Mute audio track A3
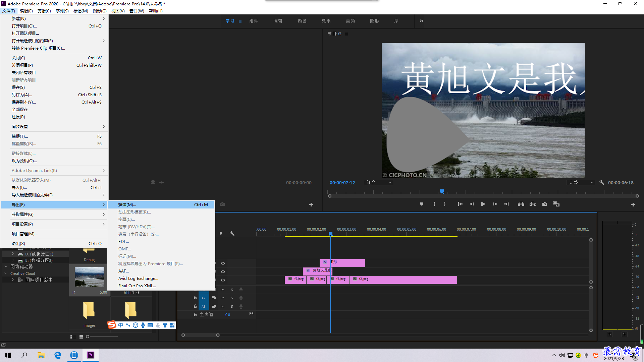The width and height of the screenshot is (644, 362). (x=223, y=306)
